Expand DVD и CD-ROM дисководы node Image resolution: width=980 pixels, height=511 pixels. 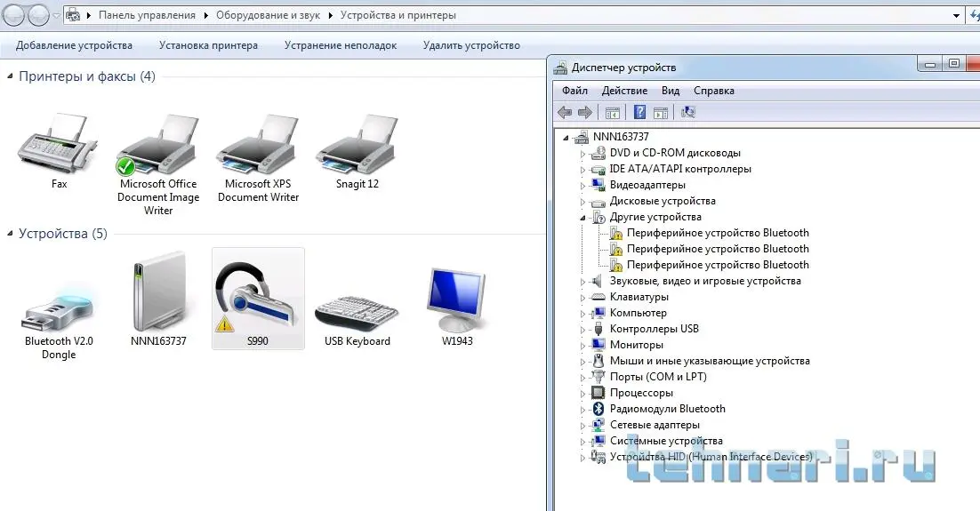coord(582,154)
